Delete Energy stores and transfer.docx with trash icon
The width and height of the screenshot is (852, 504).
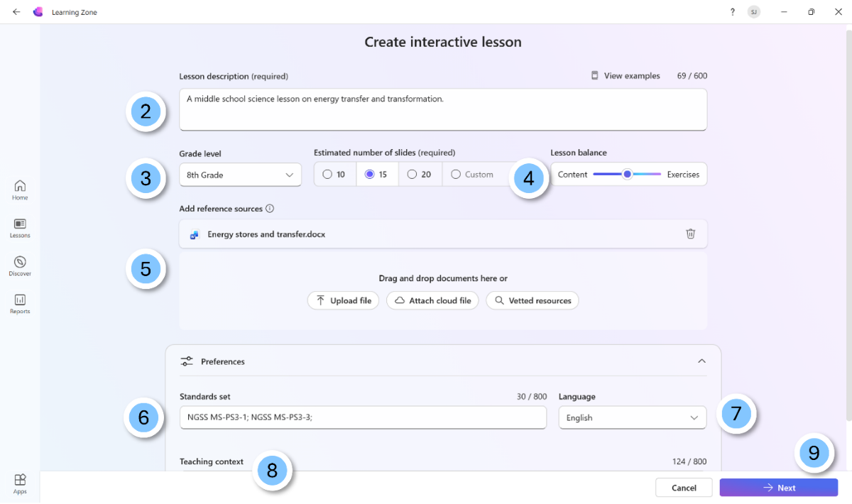pyautogui.click(x=691, y=234)
